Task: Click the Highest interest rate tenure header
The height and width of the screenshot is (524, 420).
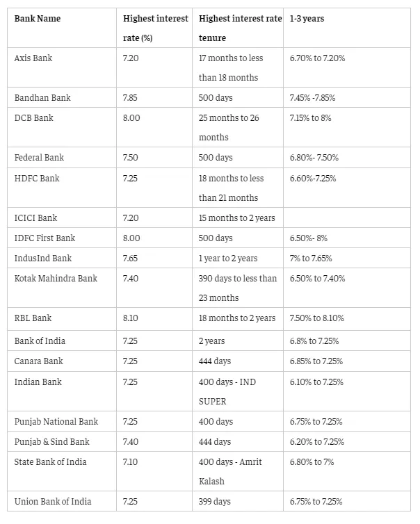Action: coord(238,28)
